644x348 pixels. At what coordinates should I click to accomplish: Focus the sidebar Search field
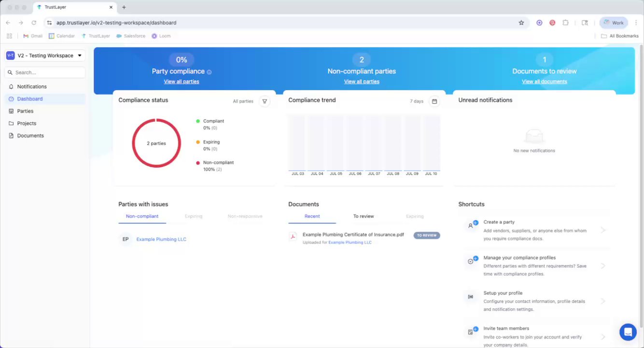pyautogui.click(x=45, y=72)
